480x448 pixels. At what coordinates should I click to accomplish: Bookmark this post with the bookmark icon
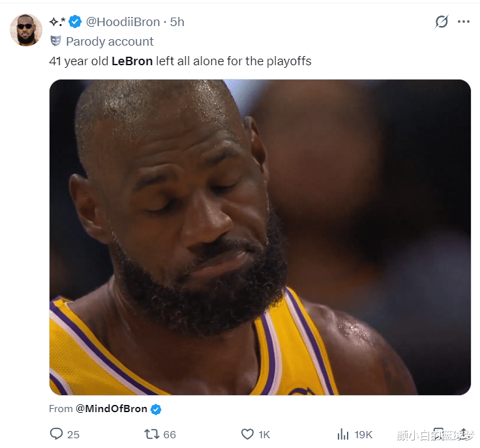tap(438, 434)
